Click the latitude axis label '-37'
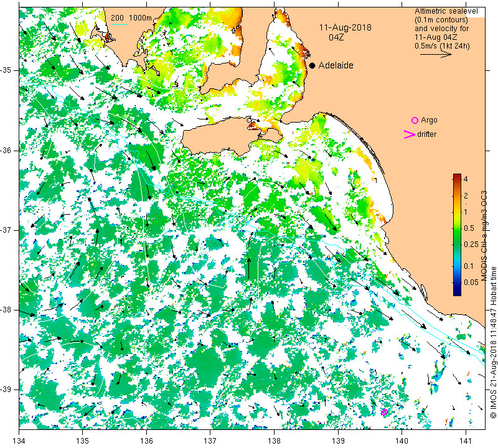Viewport: 498px width, 448px height. click(x=6, y=230)
